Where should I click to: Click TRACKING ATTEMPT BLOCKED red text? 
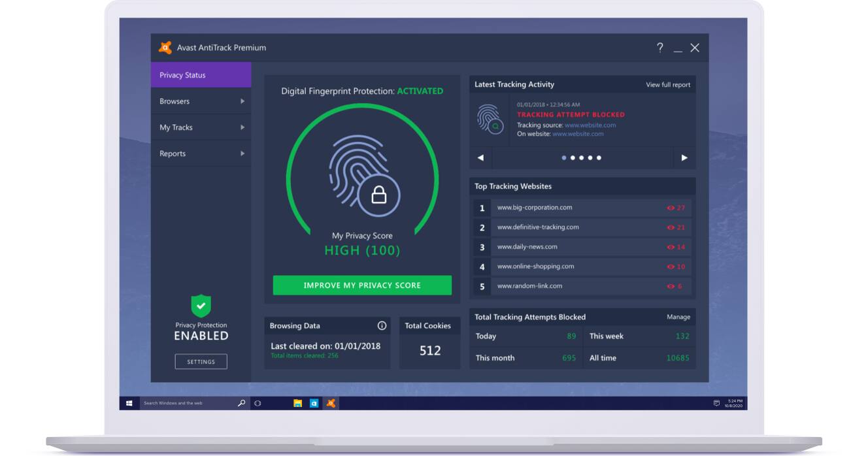tap(571, 115)
